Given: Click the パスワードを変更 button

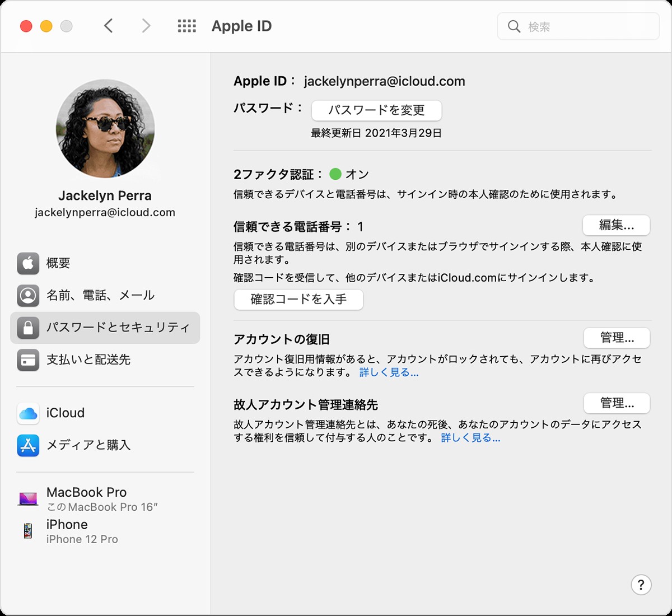Looking at the screenshot, I should [x=376, y=110].
